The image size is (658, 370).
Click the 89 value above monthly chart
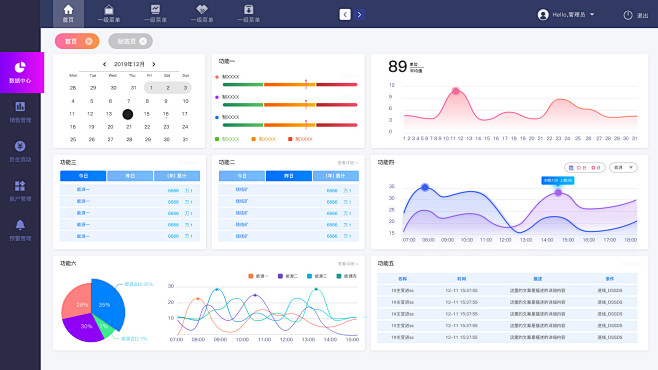pos(397,67)
